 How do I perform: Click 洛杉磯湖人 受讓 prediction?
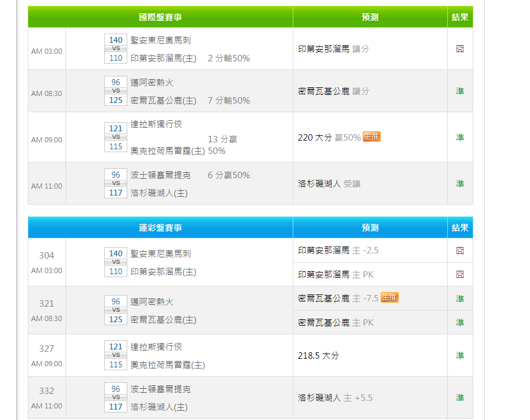tap(329, 184)
